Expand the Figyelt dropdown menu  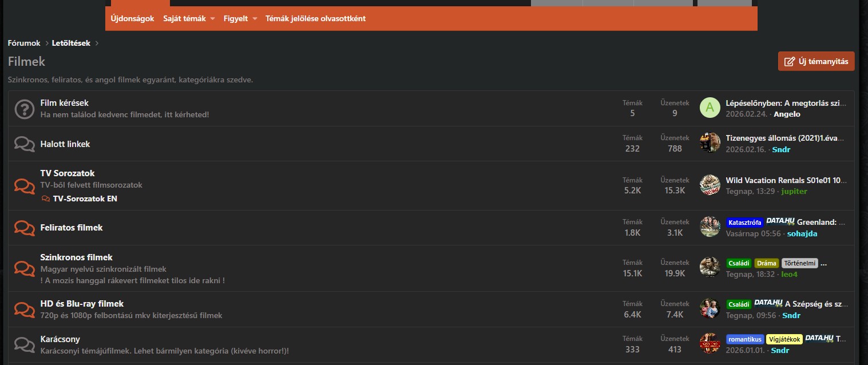tap(255, 19)
